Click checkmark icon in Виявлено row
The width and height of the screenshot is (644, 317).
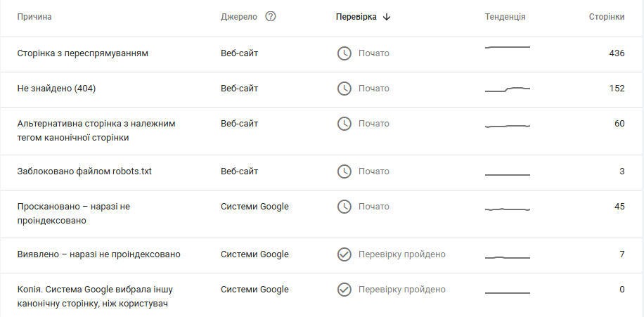tap(344, 254)
